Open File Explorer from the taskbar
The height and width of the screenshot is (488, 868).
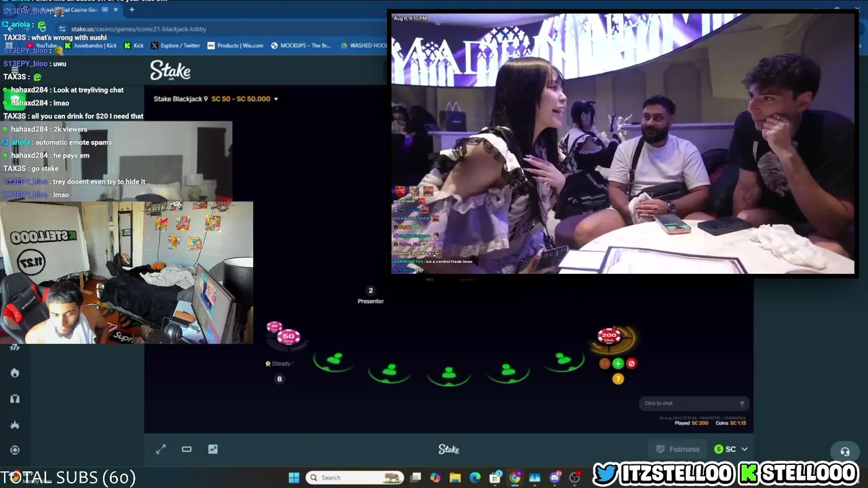(x=455, y=478)
